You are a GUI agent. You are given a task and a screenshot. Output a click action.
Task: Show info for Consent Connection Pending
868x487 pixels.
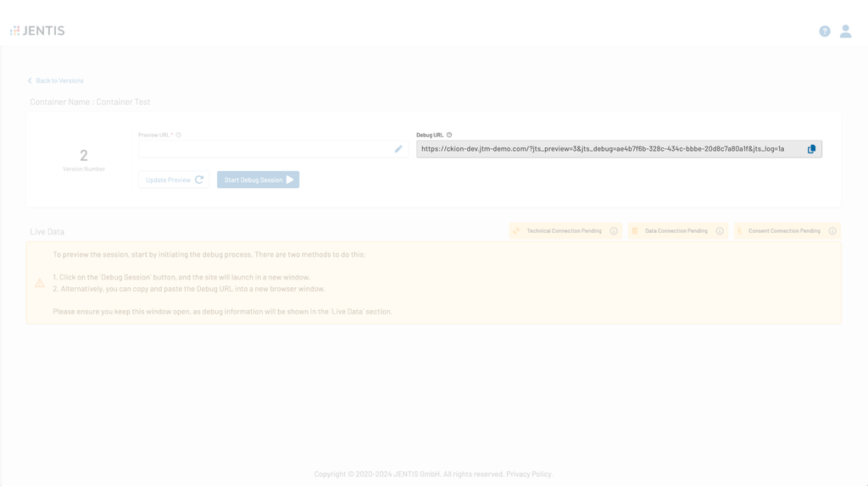[x=832, y=231]
